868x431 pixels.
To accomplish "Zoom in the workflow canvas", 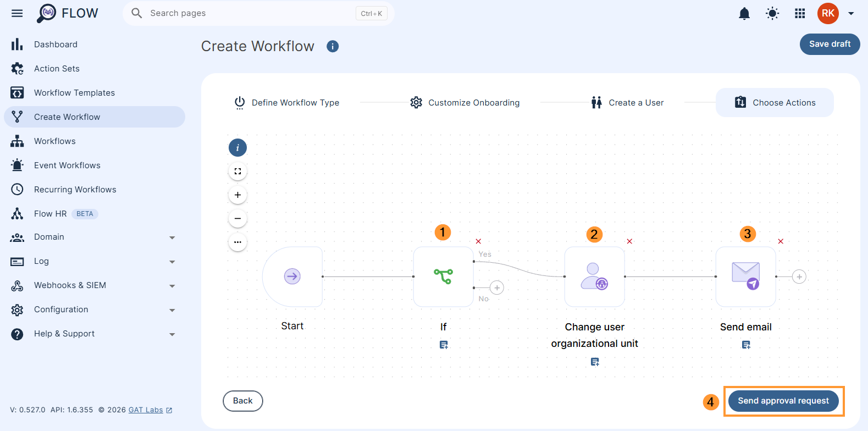I will [x=237, y=195].
